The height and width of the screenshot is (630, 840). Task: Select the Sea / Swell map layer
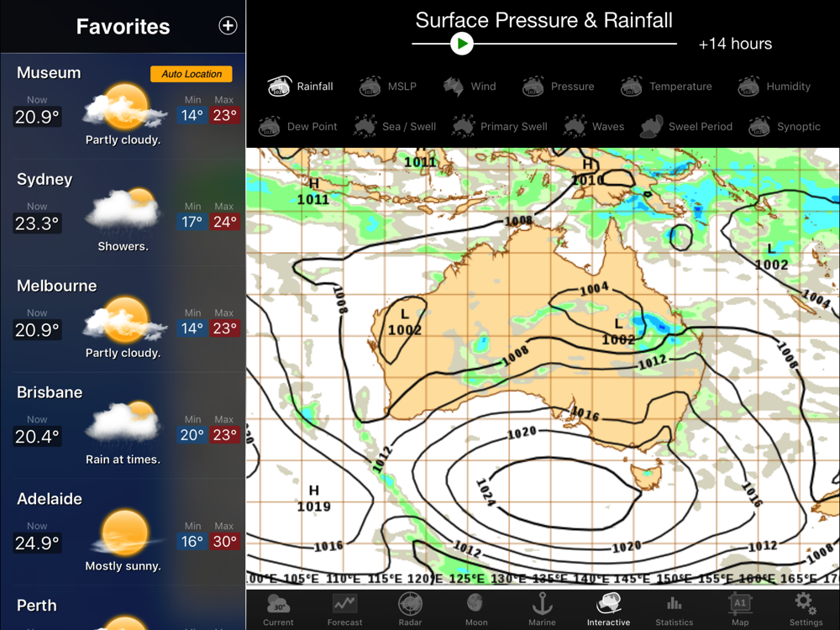pyautogui.click(x=395, y=127)
